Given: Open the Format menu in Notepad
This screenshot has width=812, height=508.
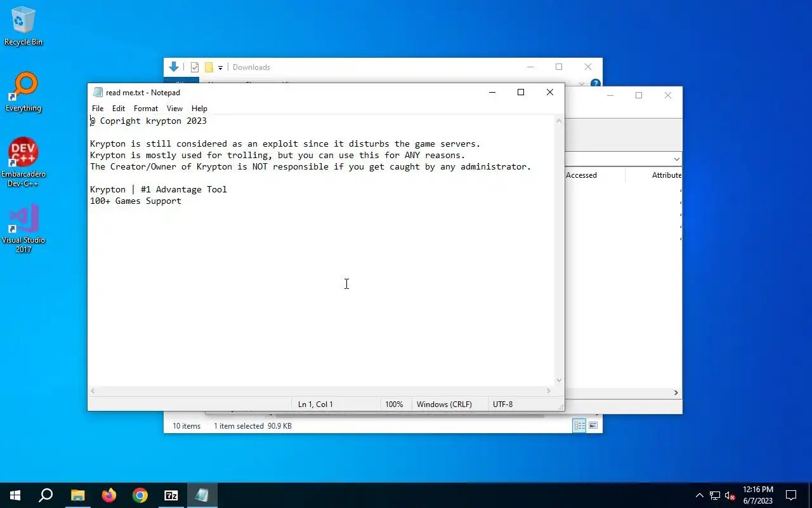Looking at the screenshot, I should point(146,109).
